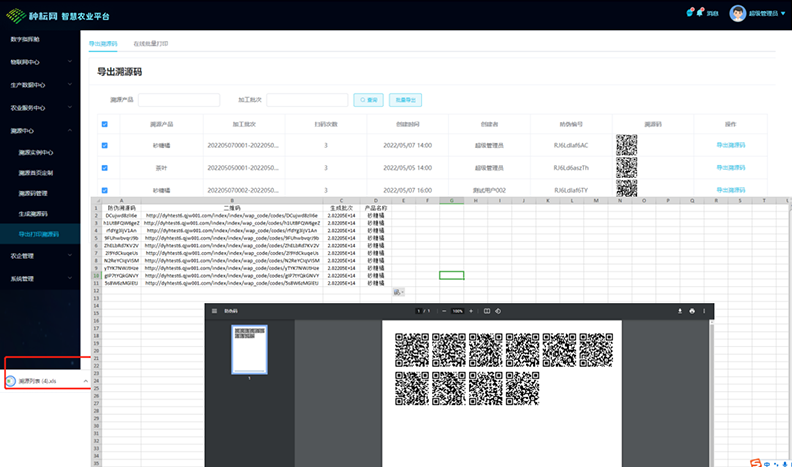Click the QR code in RJ6Ldlaf6TY row
This screenshot has width=792, height=467.
tap(626, 189)
